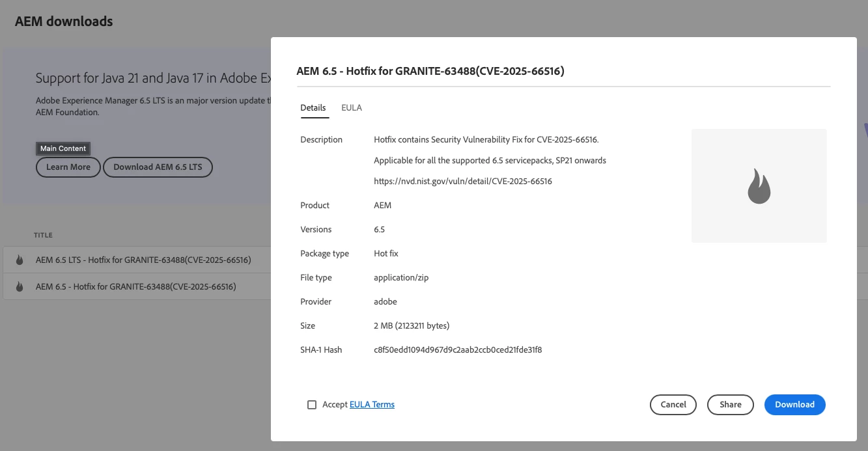The height and width of the screenshot is (451, 868).
Task: Click the Share button
Action: pyautogui.click(x=731, y=405)
